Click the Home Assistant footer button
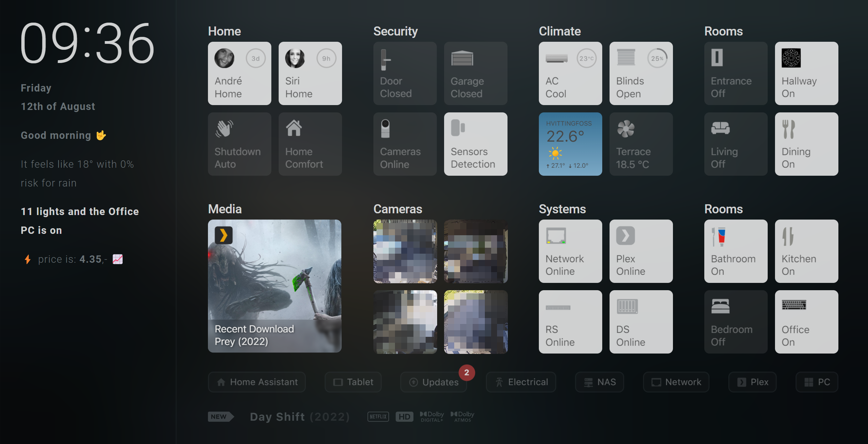 click(257, 382)
